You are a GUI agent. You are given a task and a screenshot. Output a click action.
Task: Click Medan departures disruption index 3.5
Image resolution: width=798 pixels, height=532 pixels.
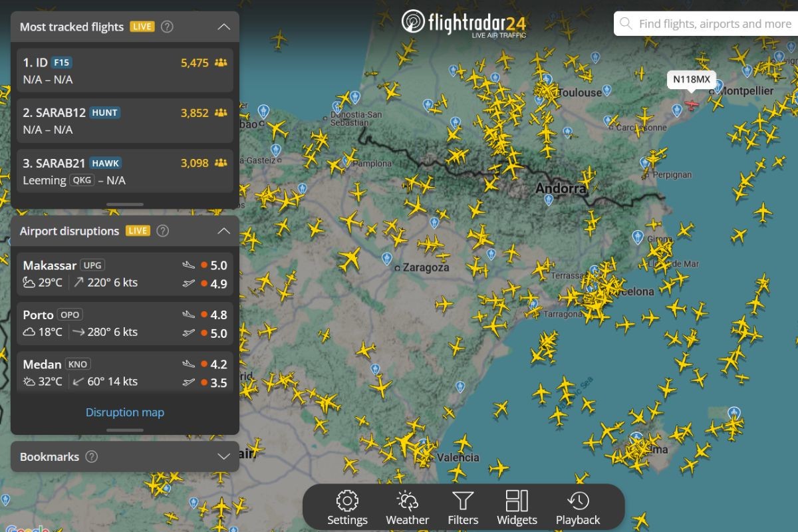(x=219, y=383)
